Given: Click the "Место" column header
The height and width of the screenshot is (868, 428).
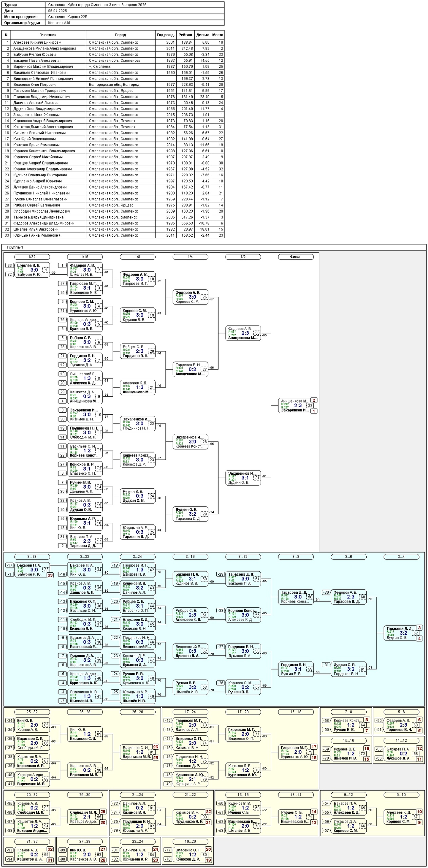Looking at the screenshot, I should pyautogui.click(x=217, y=35).
